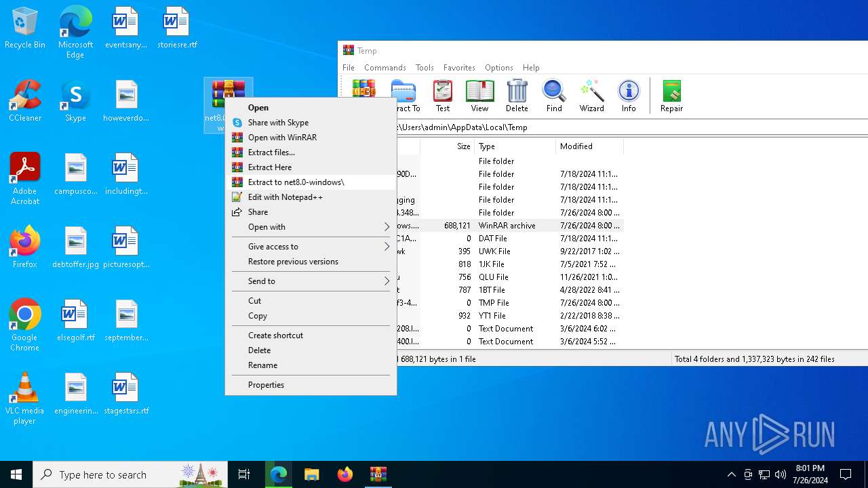Viewport: 868px width, 488px height.
Task: Choose Open in the context menu
Action: [311, 108]
